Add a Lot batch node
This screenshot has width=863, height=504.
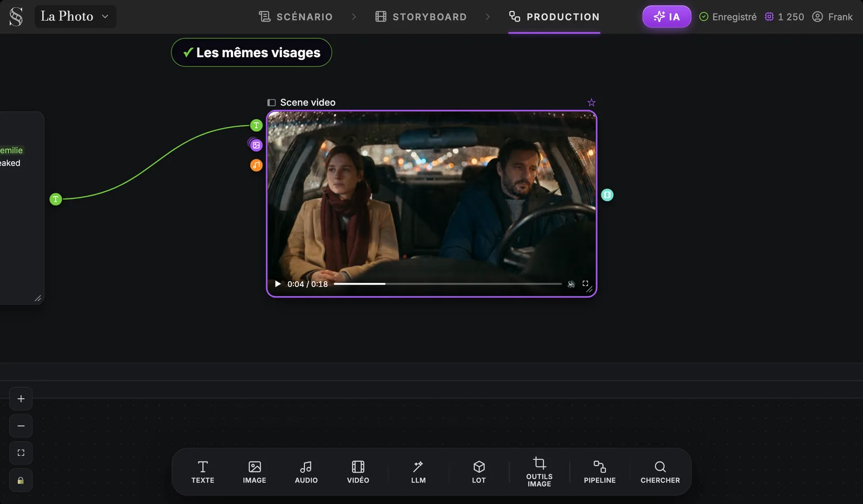[x=479, y=472]
